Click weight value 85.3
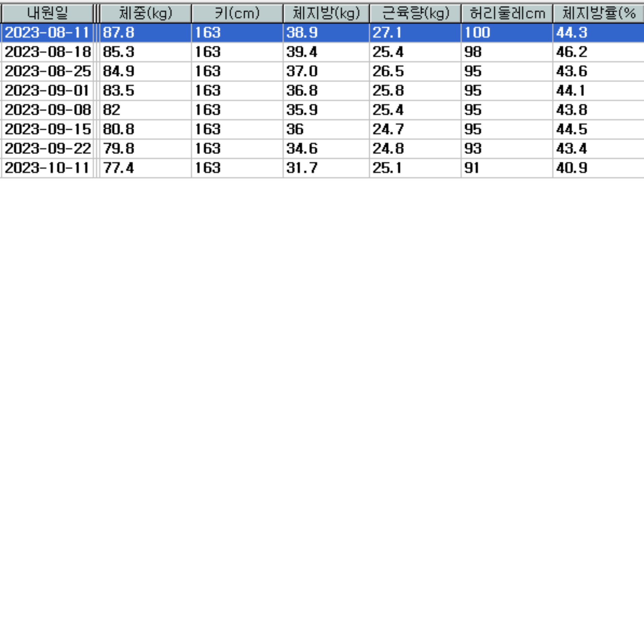This screenshot has width=644, height=644. tap(118, 52)
